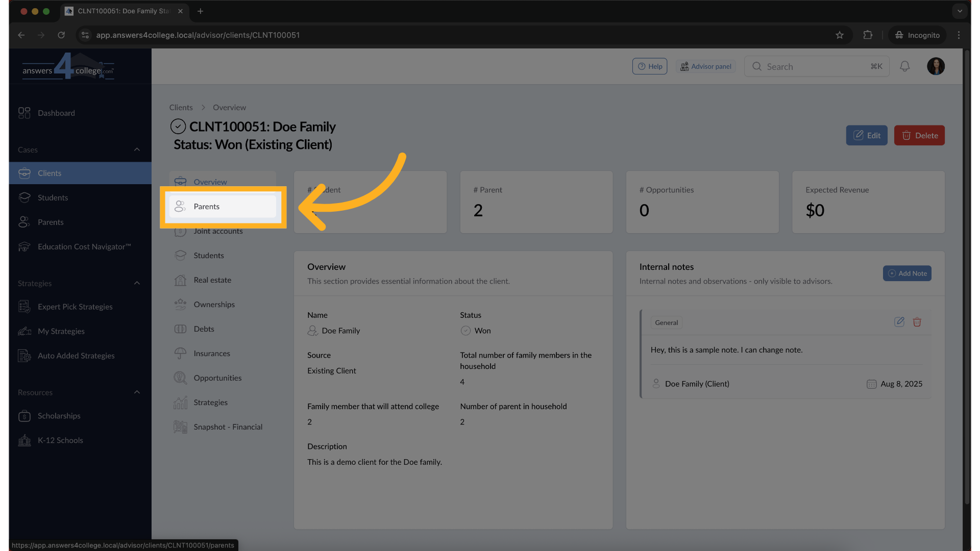Open the Dashboard sidebar item
Image resolution: width=980 pixels, height=551 pixels.
tap(56, 113)
